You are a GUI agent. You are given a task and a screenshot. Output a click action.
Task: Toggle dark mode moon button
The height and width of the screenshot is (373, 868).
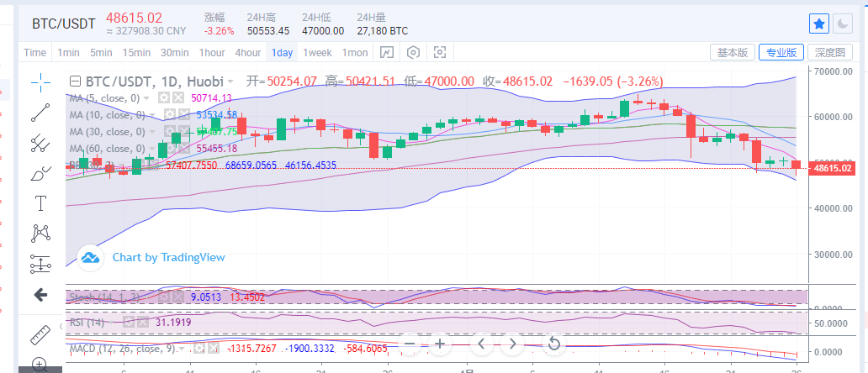coord(844,24)
